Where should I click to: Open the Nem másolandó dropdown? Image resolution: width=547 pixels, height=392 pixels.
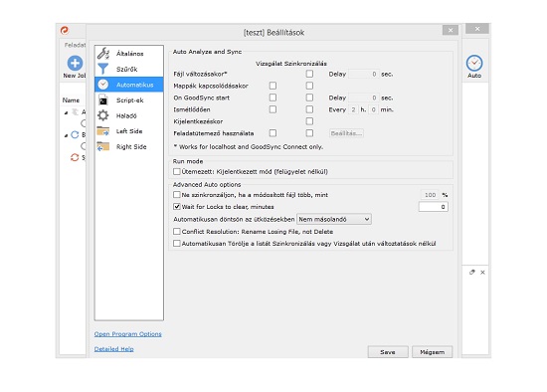[x=334, y=219]
